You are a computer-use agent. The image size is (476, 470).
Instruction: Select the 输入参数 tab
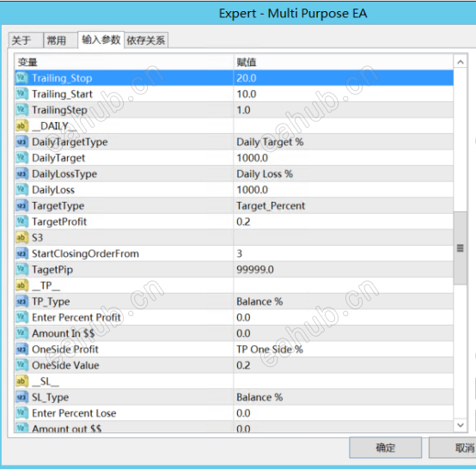(x=101, y=40)
